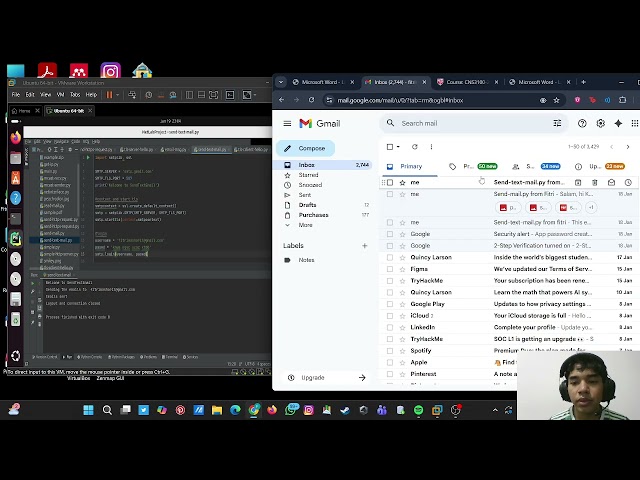
Task: Open Chrome extensions puzzle icon
Action: (622, 100)
